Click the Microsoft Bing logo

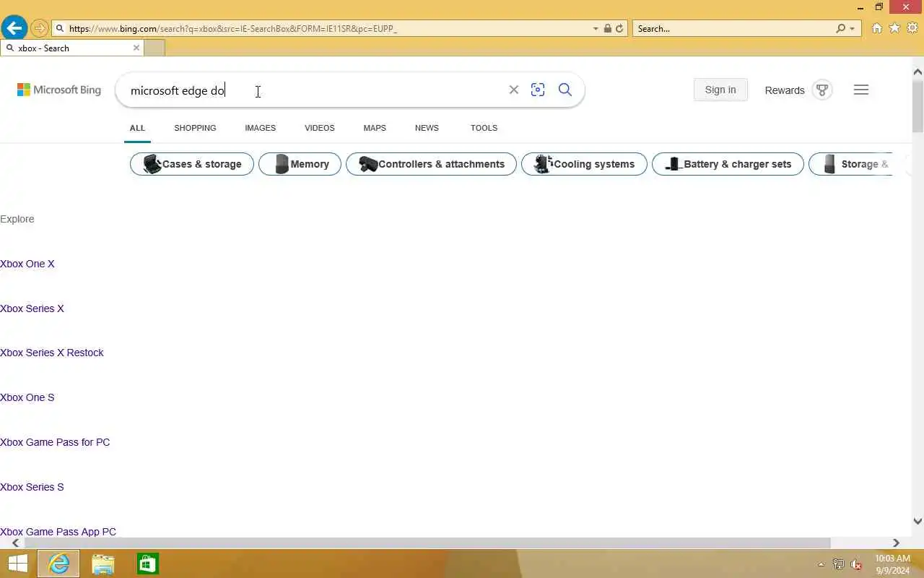pos(59,90)
